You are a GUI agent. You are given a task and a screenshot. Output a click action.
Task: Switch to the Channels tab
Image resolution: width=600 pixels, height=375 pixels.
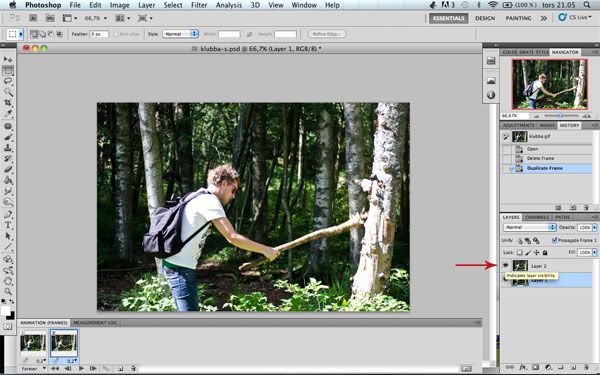536,217
